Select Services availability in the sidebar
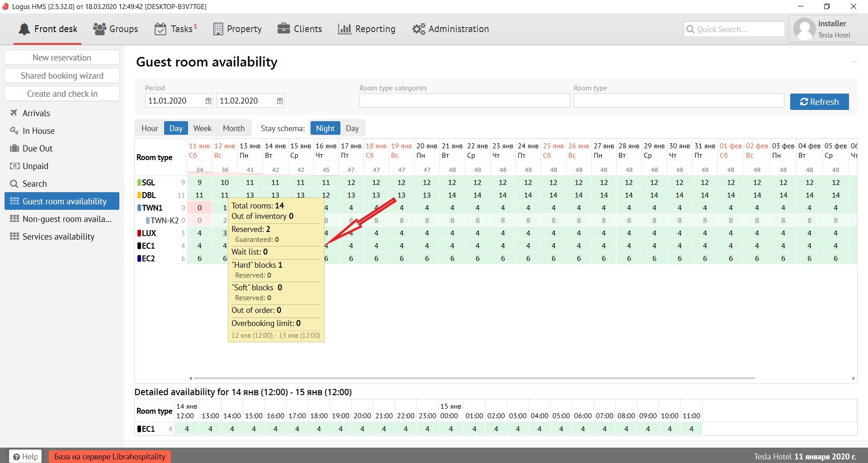Image resolution: width=868 pixels, height=463 pixels. pos(58,236)
